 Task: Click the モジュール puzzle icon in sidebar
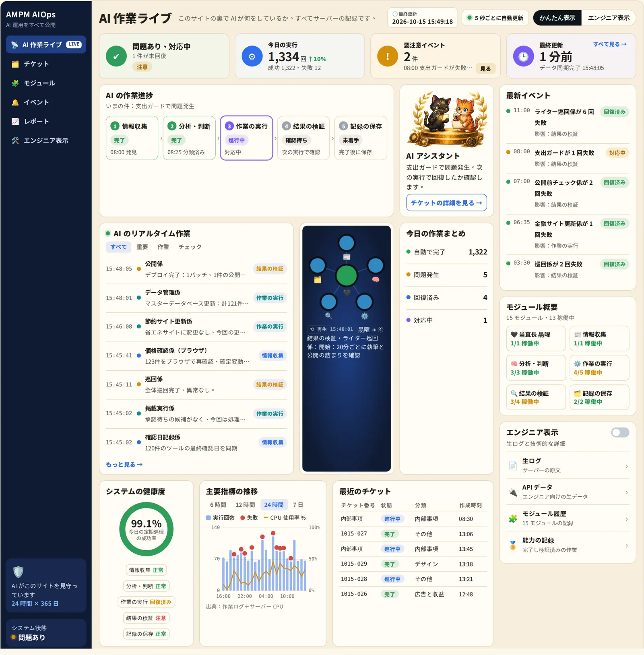(15, 83)
